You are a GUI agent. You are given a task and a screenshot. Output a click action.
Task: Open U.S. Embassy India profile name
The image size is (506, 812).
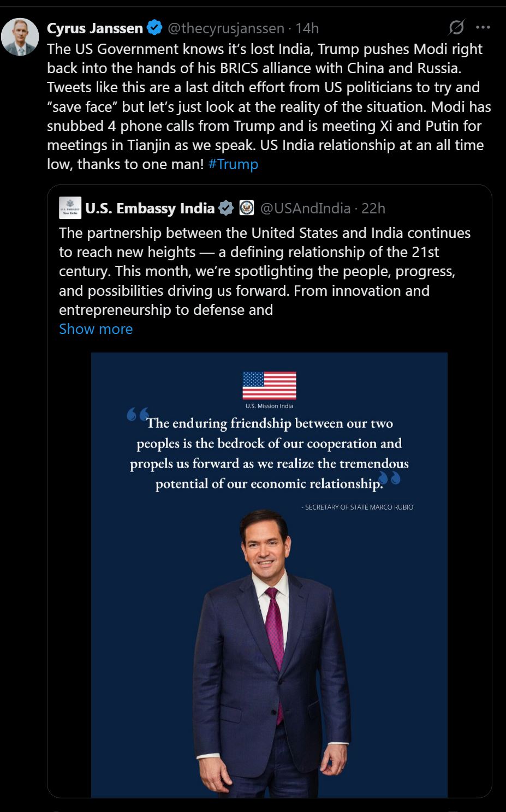[150, 208]
